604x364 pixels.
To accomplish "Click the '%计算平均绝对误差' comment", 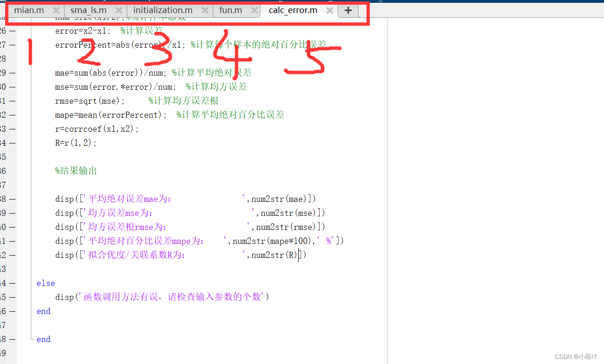I will [x=212, y=73].
